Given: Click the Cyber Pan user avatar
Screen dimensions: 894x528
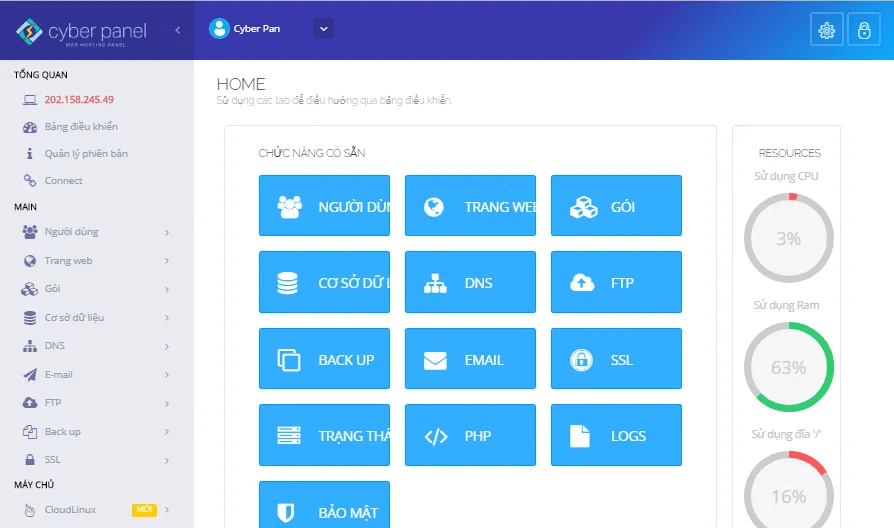Looking at the screenshot, I should point(219,29).
